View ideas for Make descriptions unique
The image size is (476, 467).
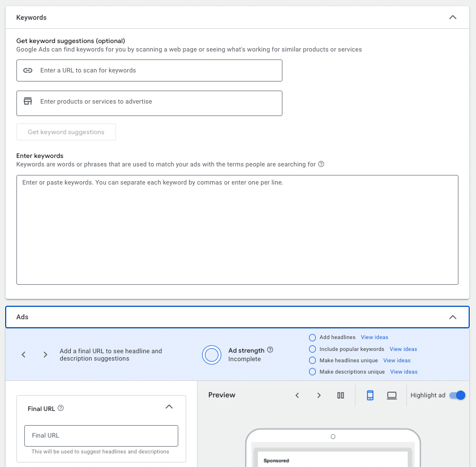[x=404, y=372]
